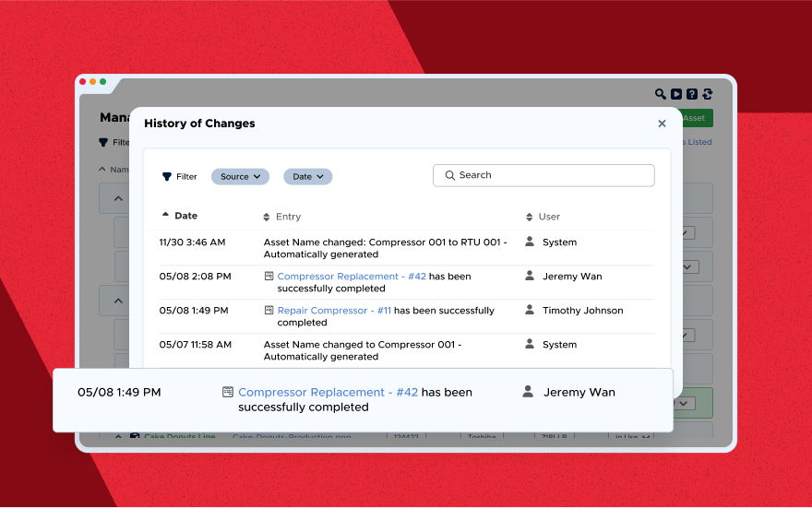Click user icon beside System in 11/30 row
812x508 pixels.
pyautogui.click(x=530, y=242)
